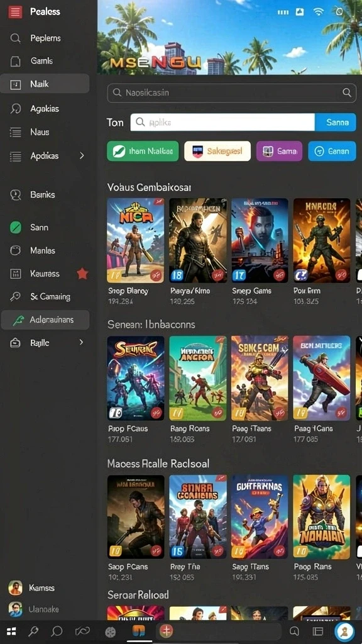
Task: Open the Saop PCans game cover
Action: tap(136, 517)
